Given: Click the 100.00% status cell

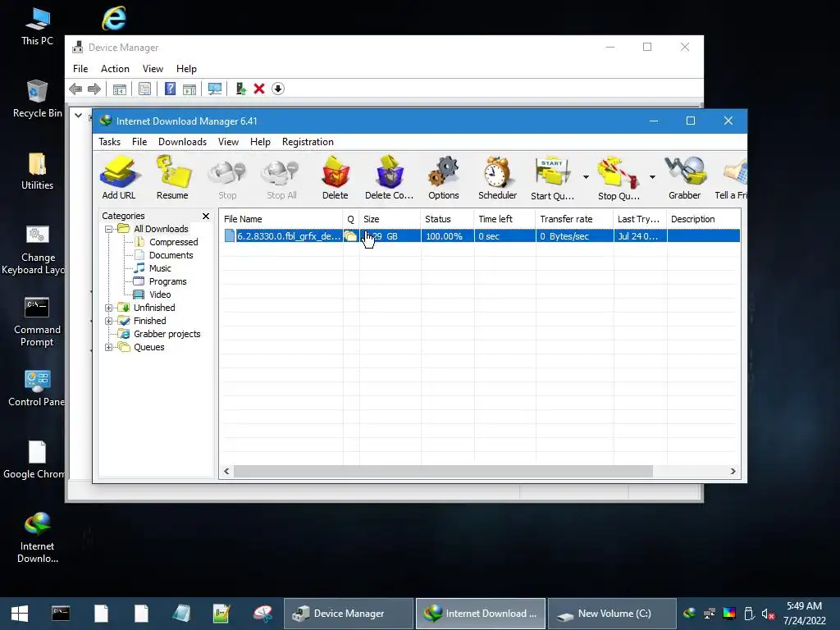Looking at the screenshot, I should [x=447, y=236].
